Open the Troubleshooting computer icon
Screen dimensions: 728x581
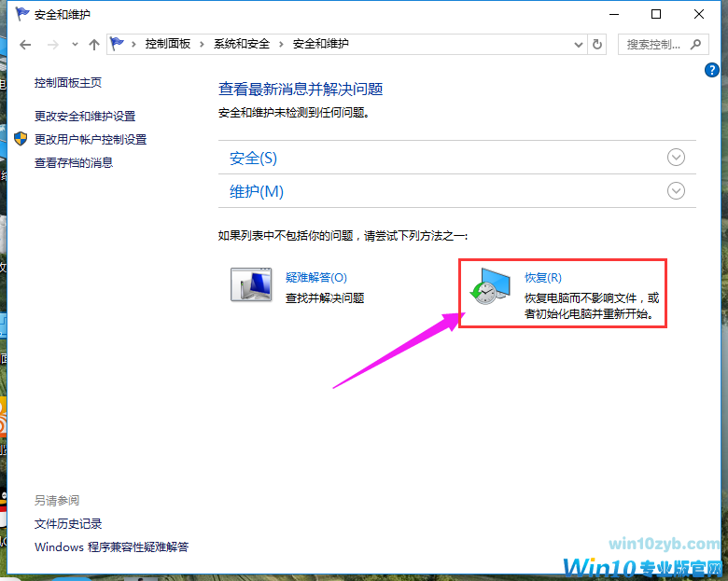tap(251, 284)
